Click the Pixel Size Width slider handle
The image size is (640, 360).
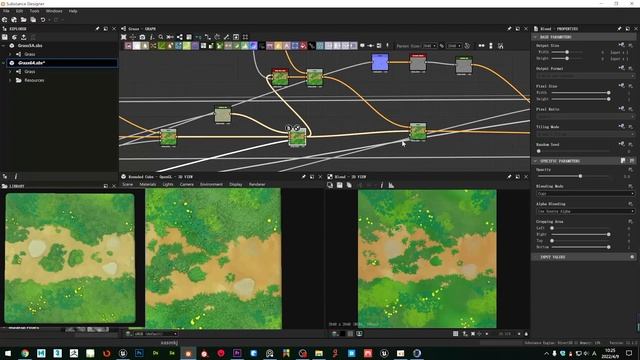tap(609, 93)
